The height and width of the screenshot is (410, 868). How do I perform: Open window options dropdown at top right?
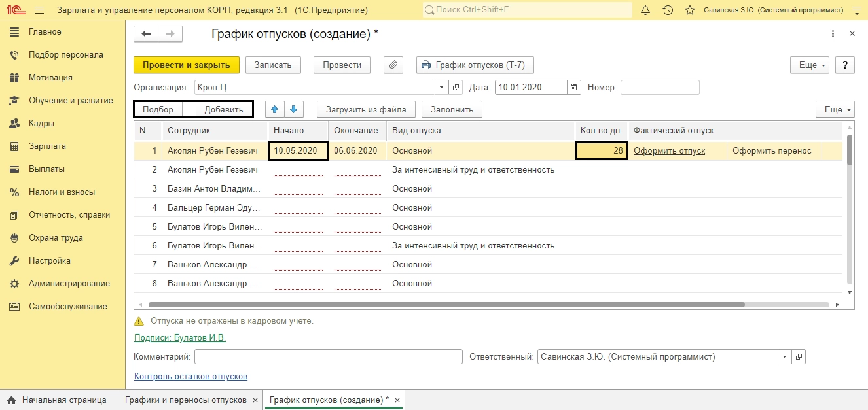click(858, 10)
